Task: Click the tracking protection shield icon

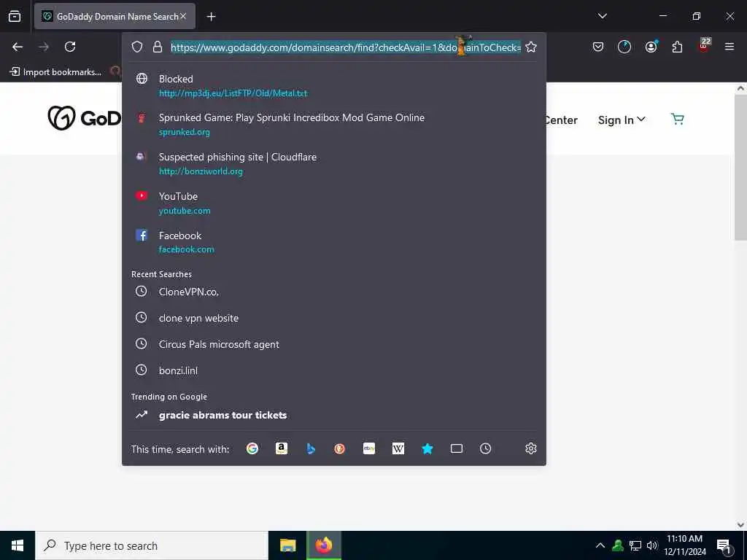Action: [x=137, y=47]
